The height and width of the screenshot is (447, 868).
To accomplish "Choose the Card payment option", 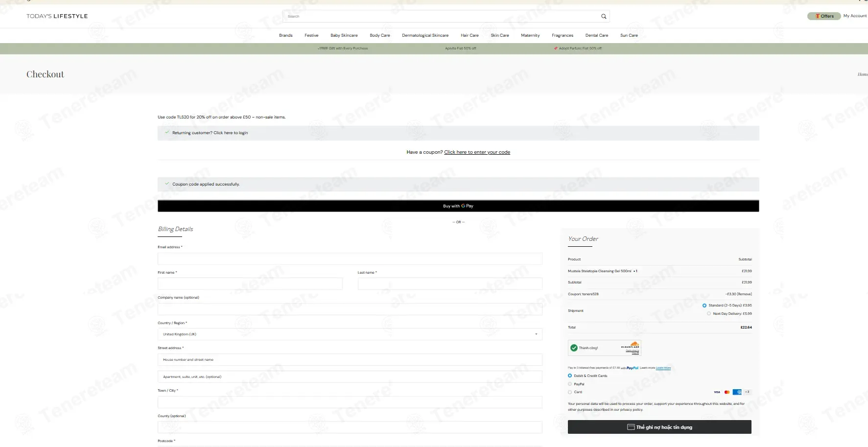I will [x=570, y=392].
